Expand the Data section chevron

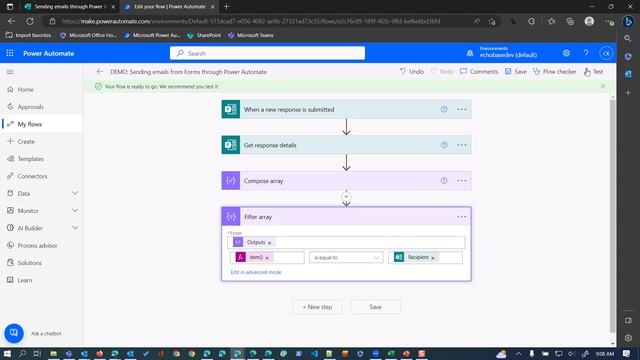coord(75,193)
